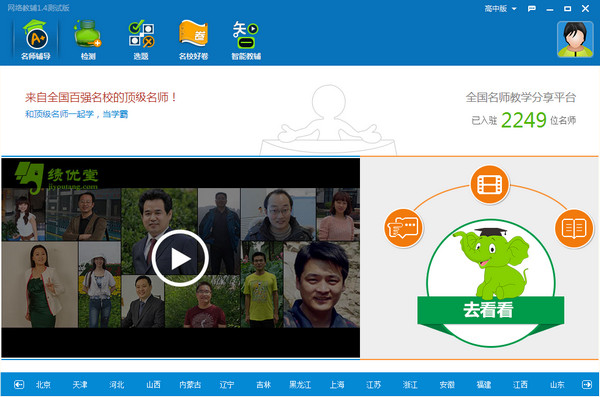The height and width of the screenshot is (397, 600).
Task: Click the red 来自全国百强名校的顶级名师 headline
Action: click(101, 97)
